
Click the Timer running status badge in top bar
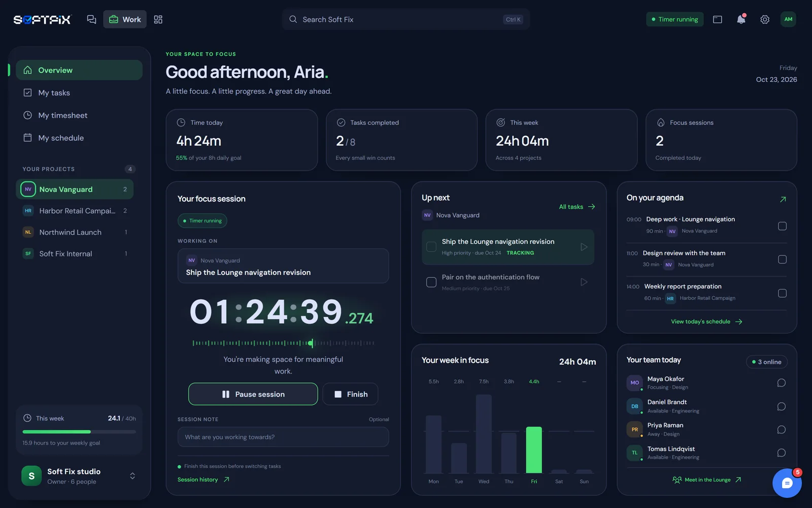pyautogui.click(x=674, y=19)
